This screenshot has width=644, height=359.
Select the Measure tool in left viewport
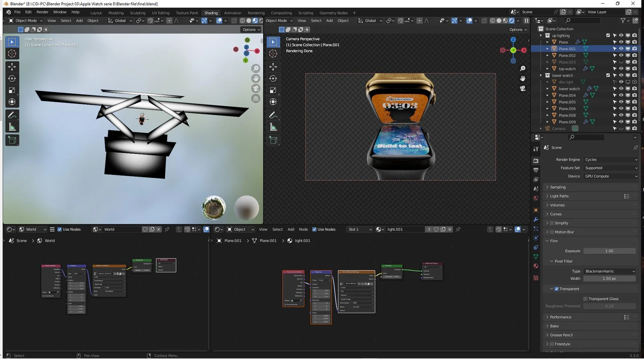[x=12, y=128]
